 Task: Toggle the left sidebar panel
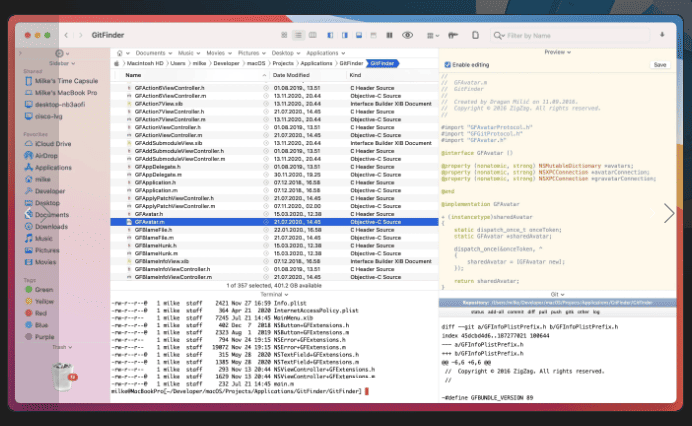coord(330,35)
